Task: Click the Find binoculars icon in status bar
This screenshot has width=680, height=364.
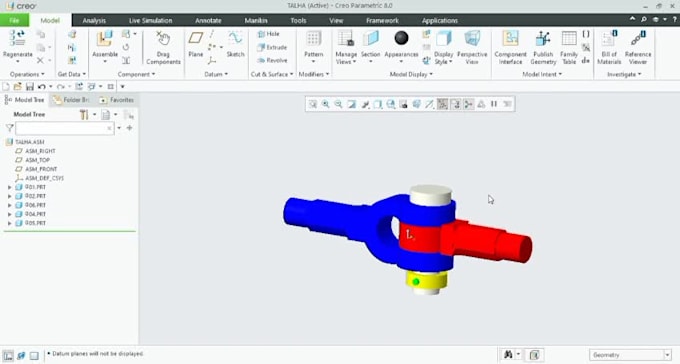Action: tap(508, 355)
